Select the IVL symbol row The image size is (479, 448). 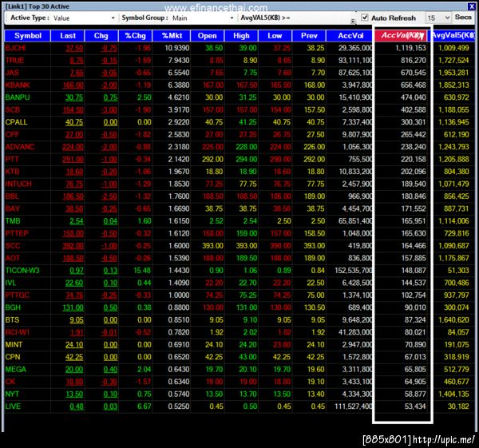239,283
